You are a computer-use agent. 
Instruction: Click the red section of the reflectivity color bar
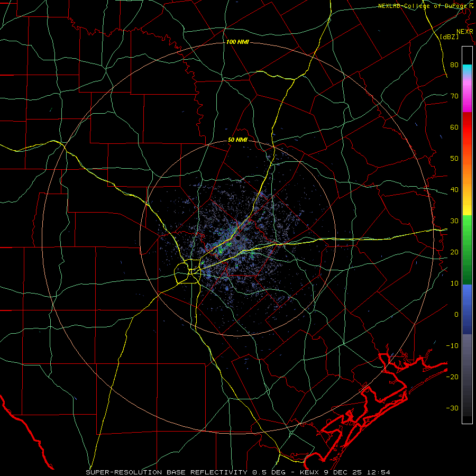click(x=467, y=127)
